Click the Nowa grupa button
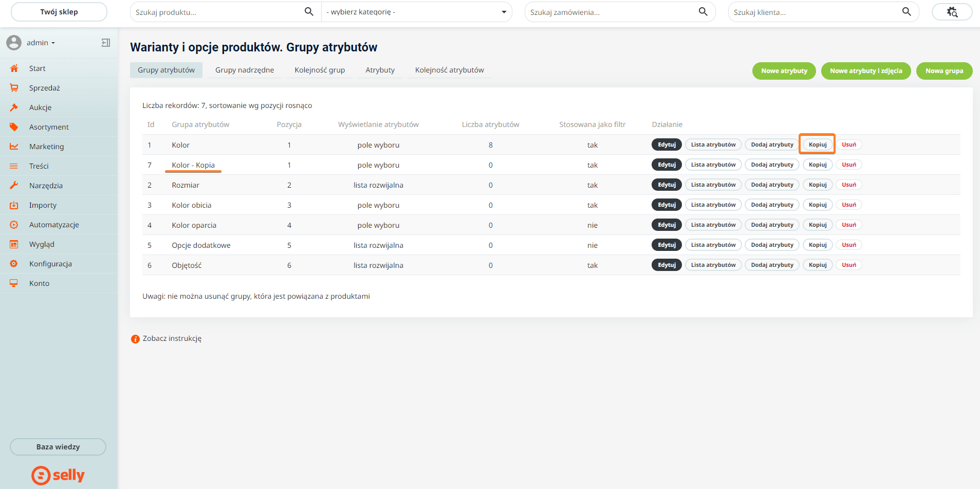 [x=944, y=71]
